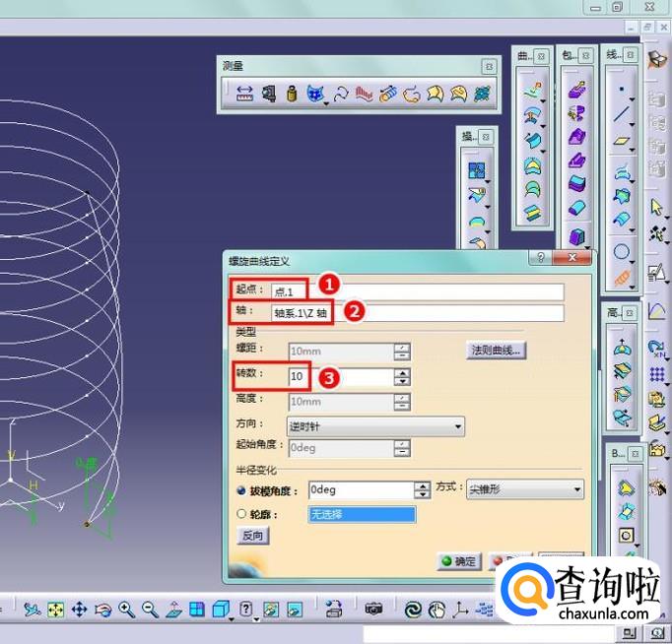Select the Measure Item tool icon
The width and height of the screenshot is (672, 644).
[269, 94]
